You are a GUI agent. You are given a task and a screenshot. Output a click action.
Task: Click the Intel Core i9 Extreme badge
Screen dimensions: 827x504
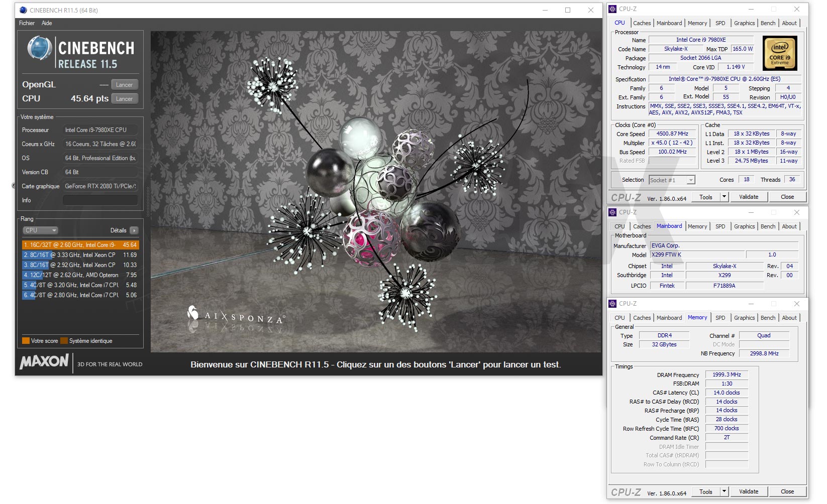[780, 53]
